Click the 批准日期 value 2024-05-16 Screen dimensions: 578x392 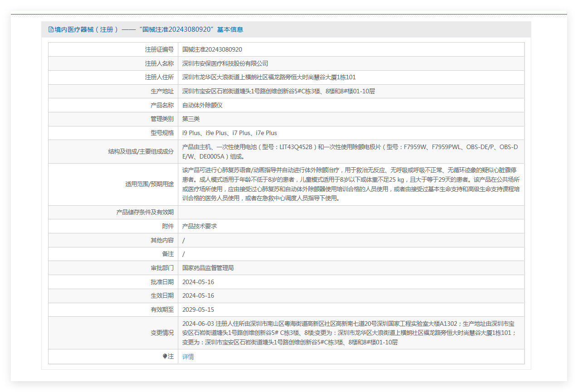point(198,282)
